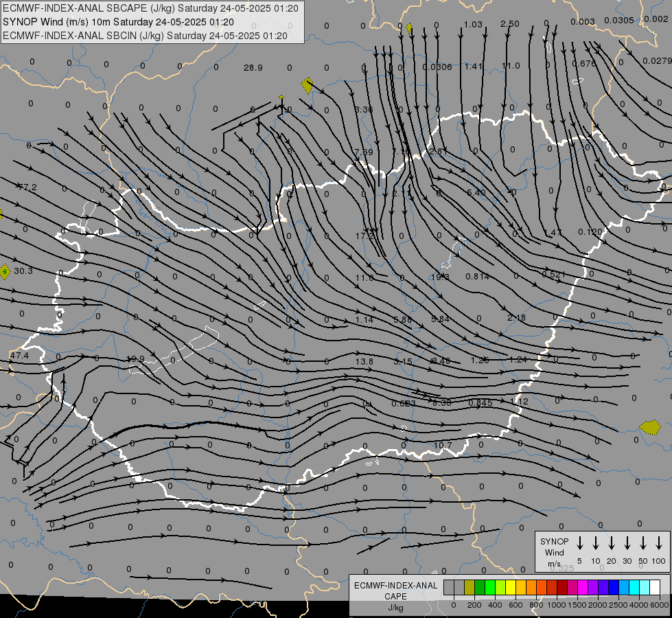
Task: Click the 20 m/s wind arrow in legend
Action: 612,542
